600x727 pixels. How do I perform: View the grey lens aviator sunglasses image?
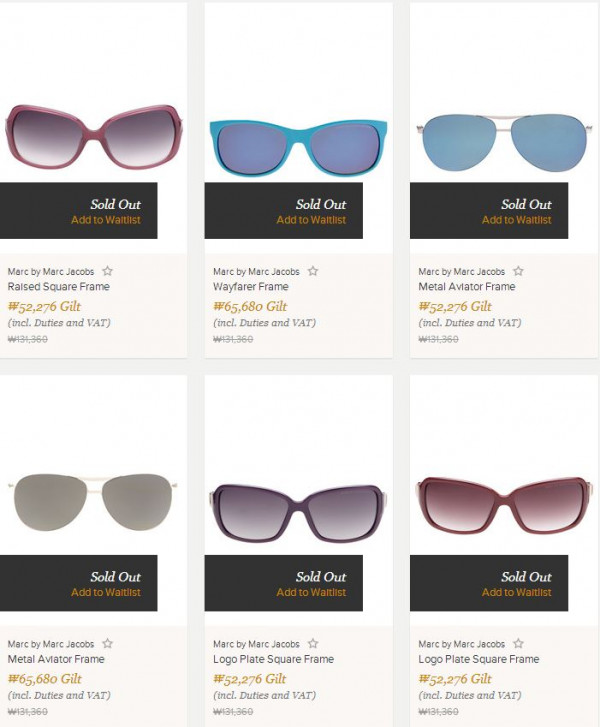click(93, 504)
